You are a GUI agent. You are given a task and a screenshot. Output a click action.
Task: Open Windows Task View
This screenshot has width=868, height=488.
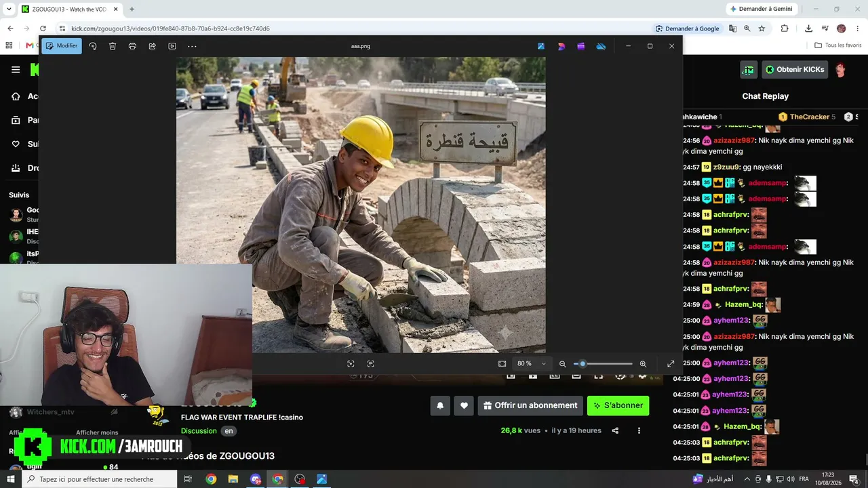189,479
